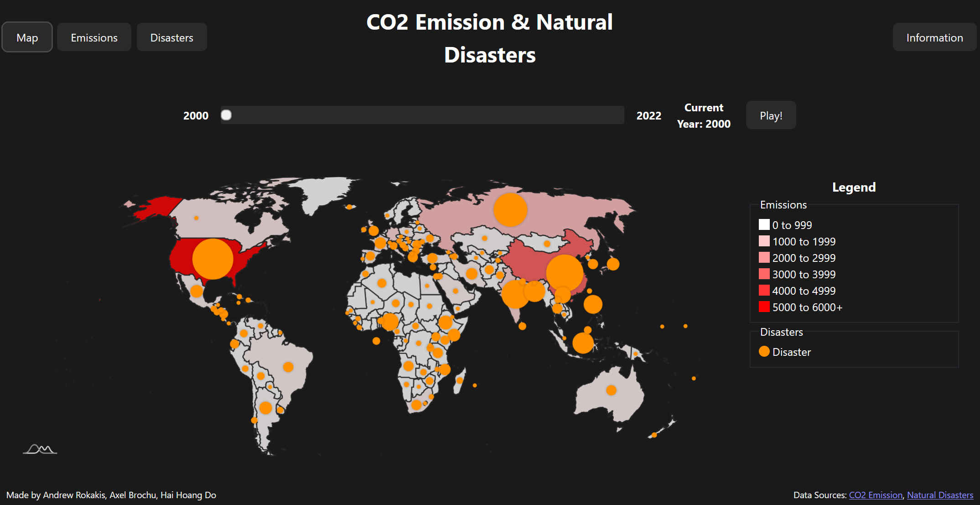Click the 2000 slider start label
Screen dimensions: 980x505
tap(196, 115)
